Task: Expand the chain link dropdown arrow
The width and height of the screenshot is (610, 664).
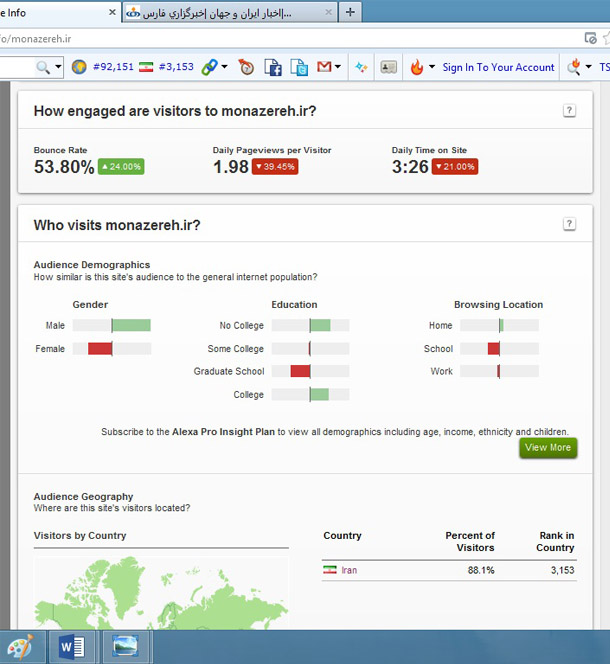Action: click(x=225, y=66)
